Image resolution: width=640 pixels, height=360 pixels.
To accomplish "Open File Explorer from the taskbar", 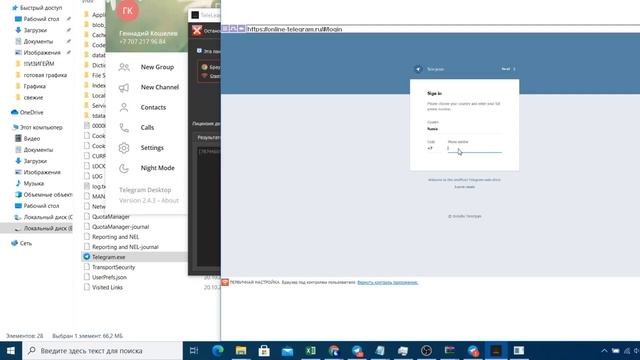I will (241, 351).
